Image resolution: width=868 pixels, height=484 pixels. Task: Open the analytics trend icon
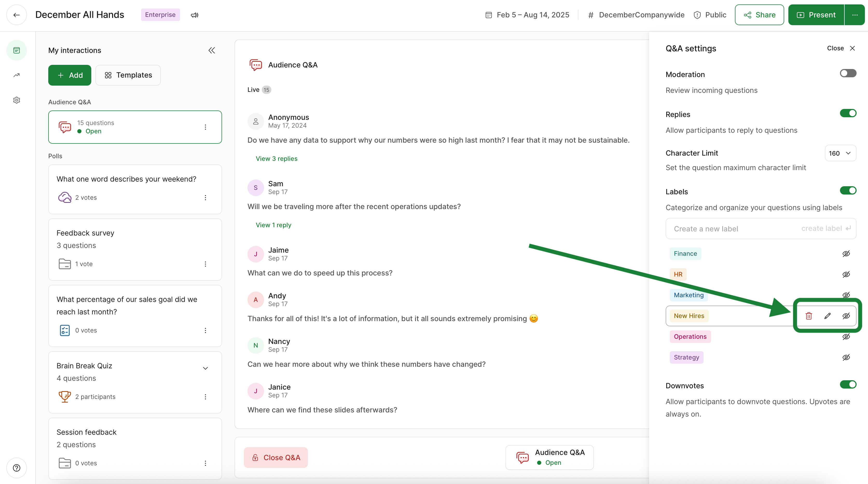pyautogui.click(x=17, y=75)
